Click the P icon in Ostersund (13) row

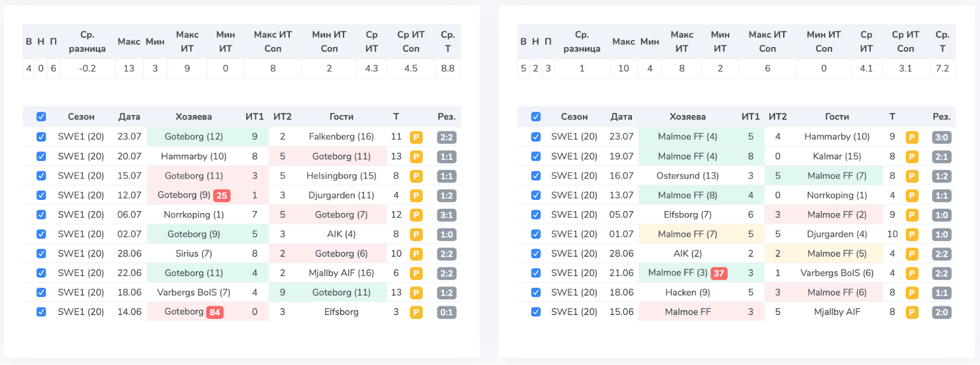pyautogui.click(x=912, y=176)
